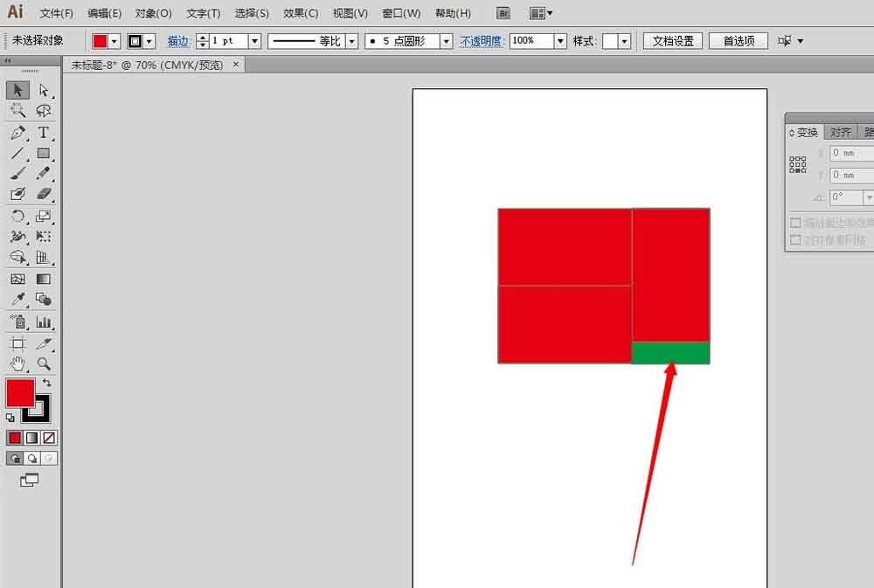Open the 不透明度 transparency link

point(481,41)
